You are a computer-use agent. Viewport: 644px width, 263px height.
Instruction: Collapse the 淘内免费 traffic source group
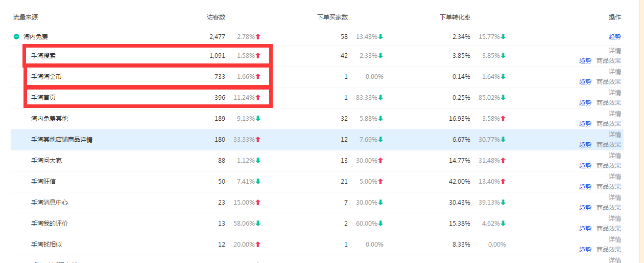point(16,37)
